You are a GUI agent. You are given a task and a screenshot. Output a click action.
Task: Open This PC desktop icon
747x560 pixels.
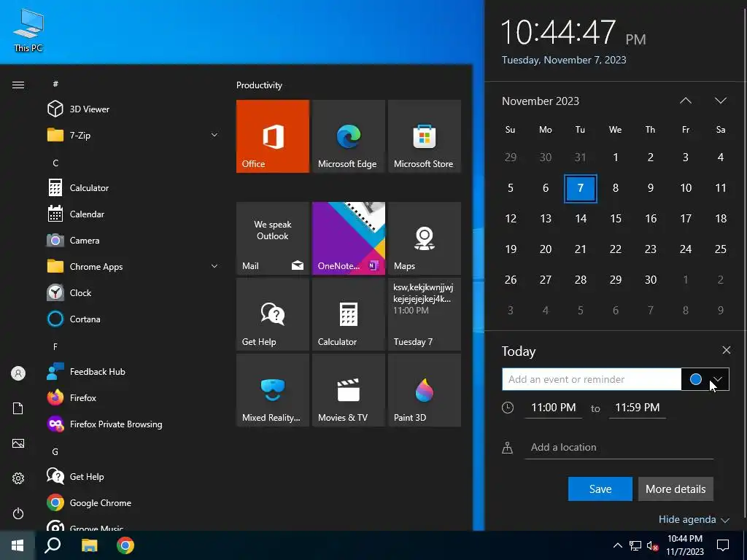pos(28,30)
